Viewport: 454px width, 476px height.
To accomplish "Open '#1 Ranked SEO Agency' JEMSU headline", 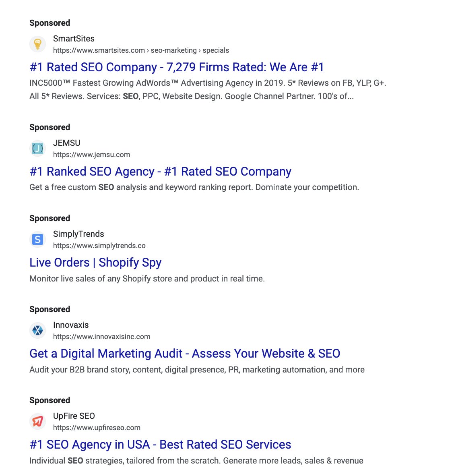I will coord(160,172).
